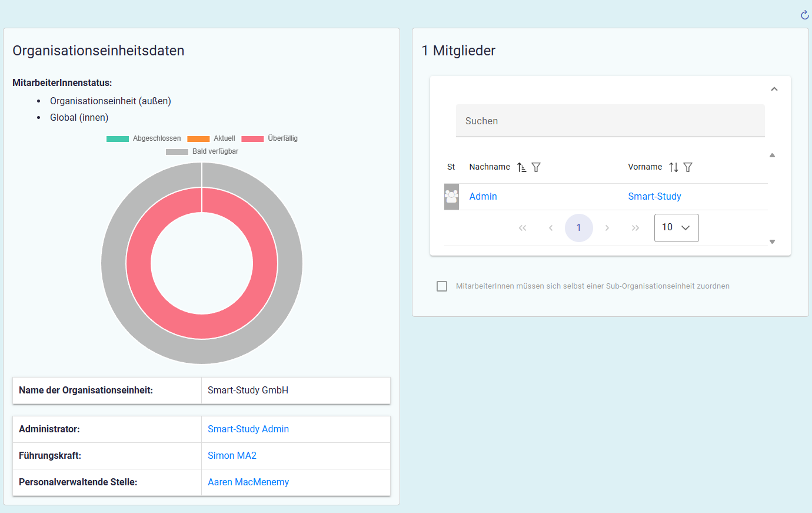Click the Suchen search field
The image size is (812, 513).
[610, 121]
